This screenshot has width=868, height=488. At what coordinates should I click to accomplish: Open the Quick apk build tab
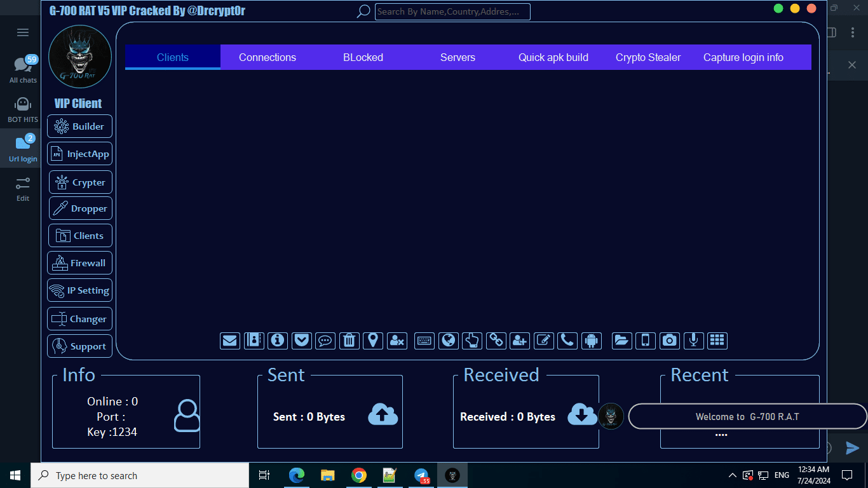[x=553, y=57]
